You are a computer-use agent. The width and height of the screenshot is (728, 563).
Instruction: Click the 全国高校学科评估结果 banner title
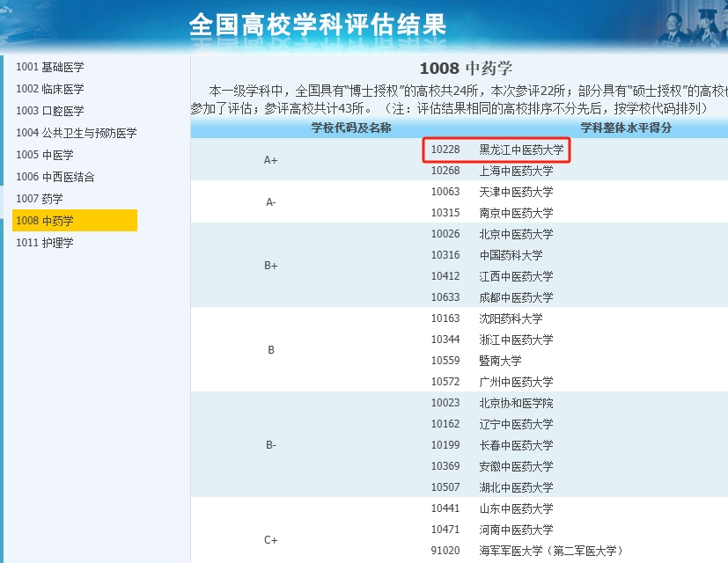pos(318,25)
